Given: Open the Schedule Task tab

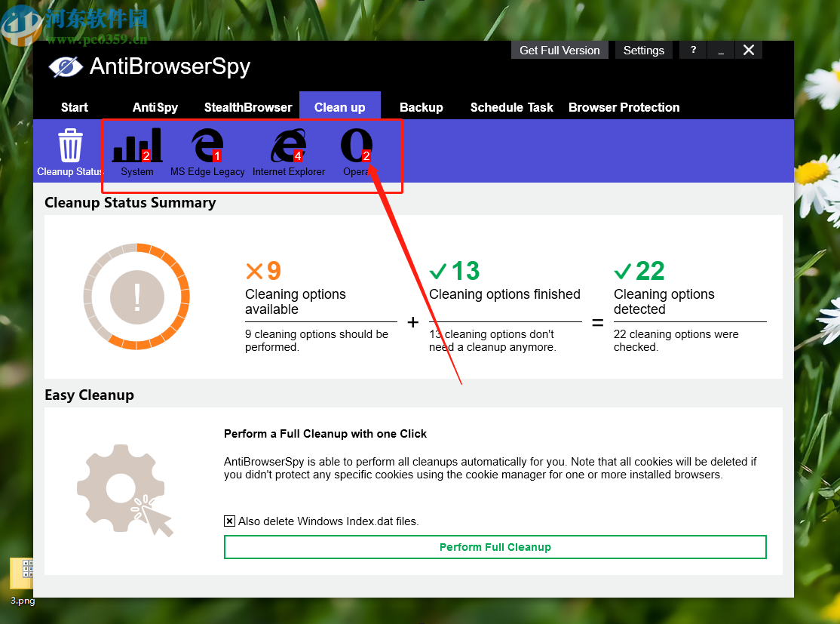Looking at the screenshot, I should point(511,107).
